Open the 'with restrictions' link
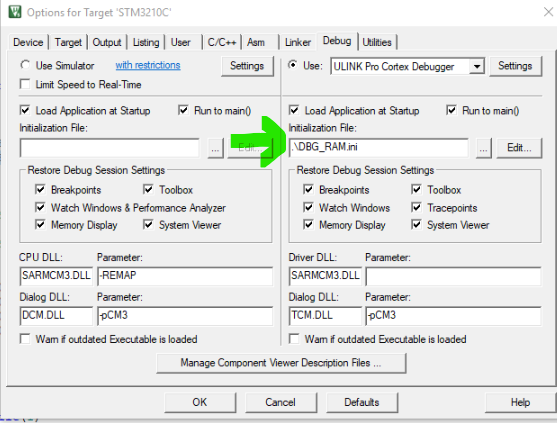Image resolution: width=557 pixels, height=423 pixels. point(148,65)
